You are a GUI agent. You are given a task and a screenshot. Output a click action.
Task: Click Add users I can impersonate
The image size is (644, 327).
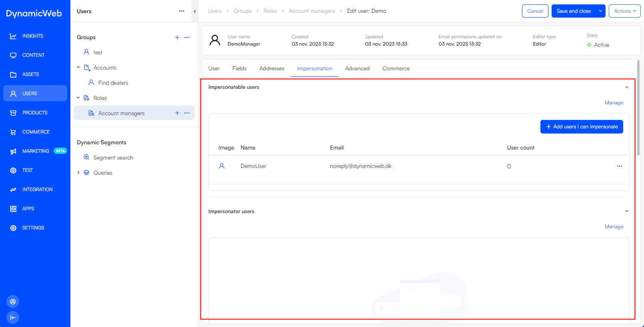coord(582,127)
